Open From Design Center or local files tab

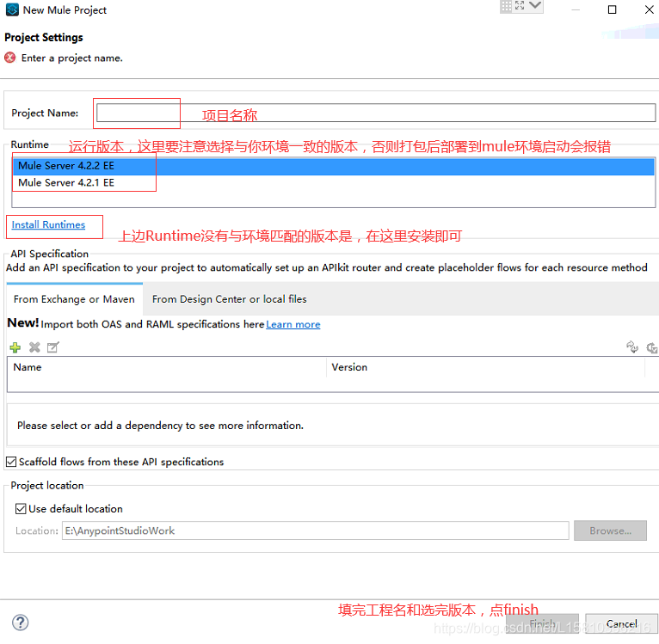coord(230,299)
